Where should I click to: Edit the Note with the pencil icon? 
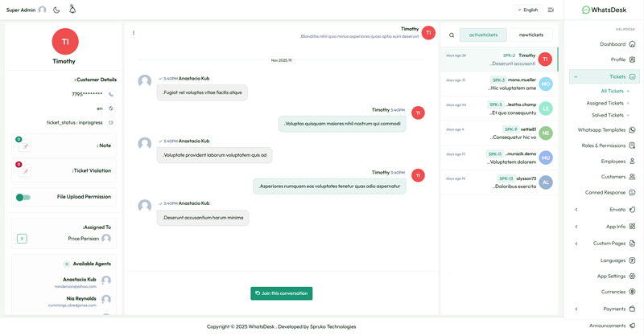point(25,146)
